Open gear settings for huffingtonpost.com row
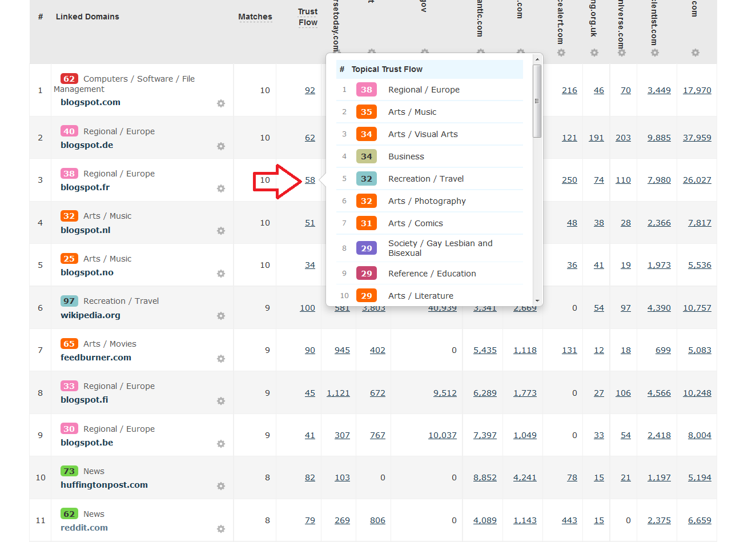This screenshot has height=542, width=756. click(x=221, y=486)
